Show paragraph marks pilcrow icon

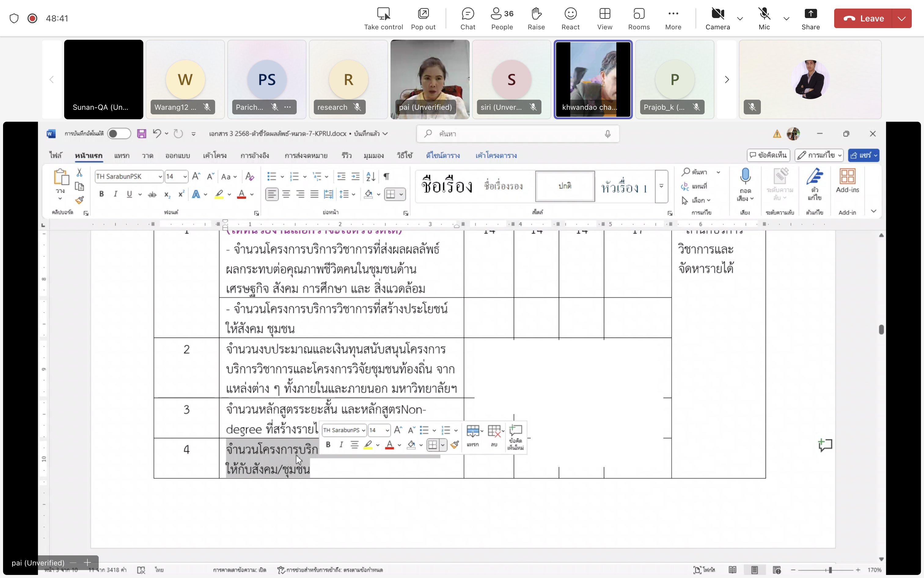(387, 176)
